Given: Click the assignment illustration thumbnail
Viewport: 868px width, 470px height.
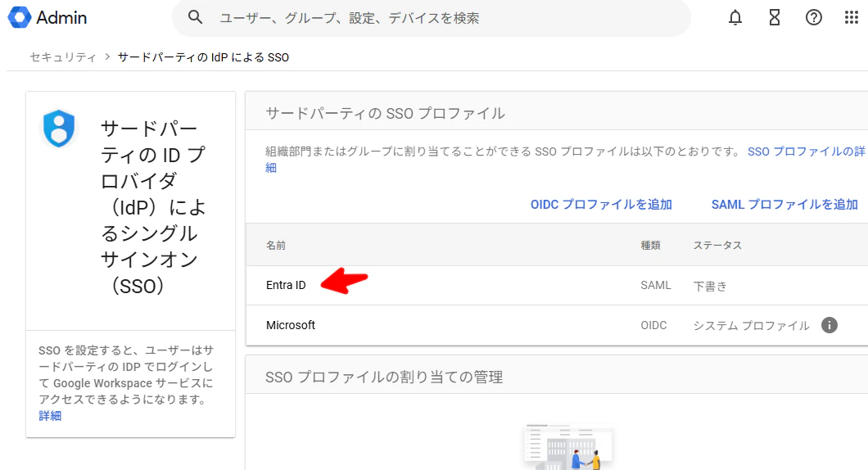Looking at the screenshot, I should click(568, 447).
